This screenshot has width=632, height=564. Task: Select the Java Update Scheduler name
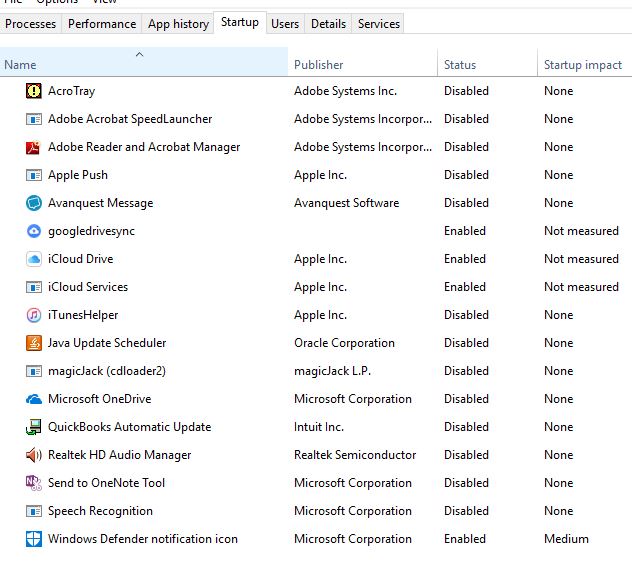coord(107,343)
